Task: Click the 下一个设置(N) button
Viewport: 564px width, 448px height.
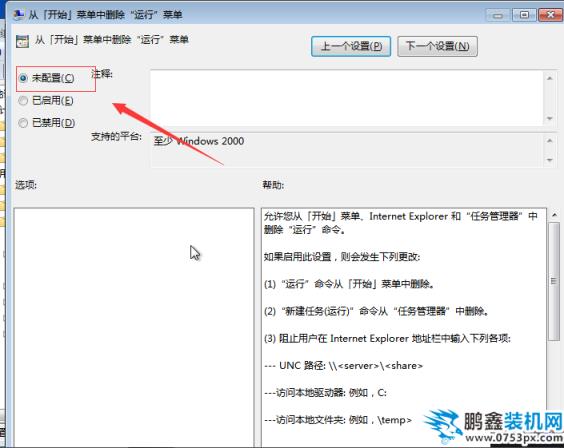Action: coord(437,46)
